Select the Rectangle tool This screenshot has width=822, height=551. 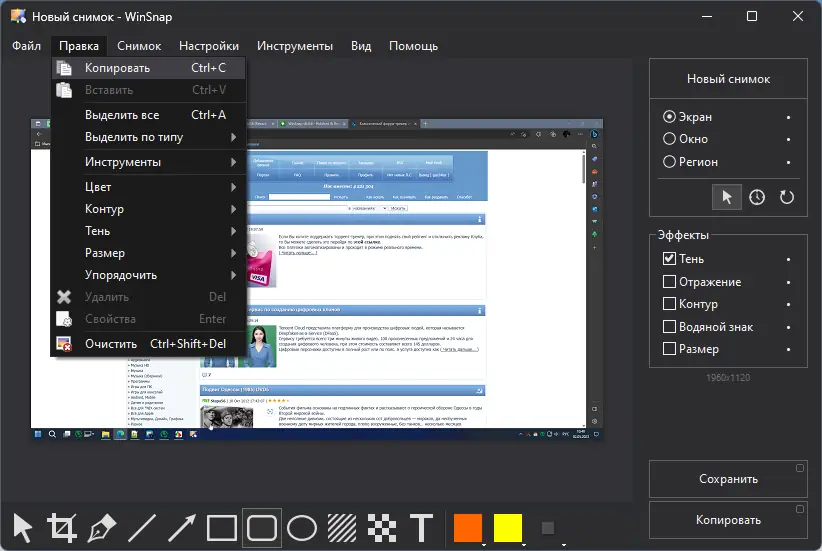pyautogui.click(x=222, y=528)
